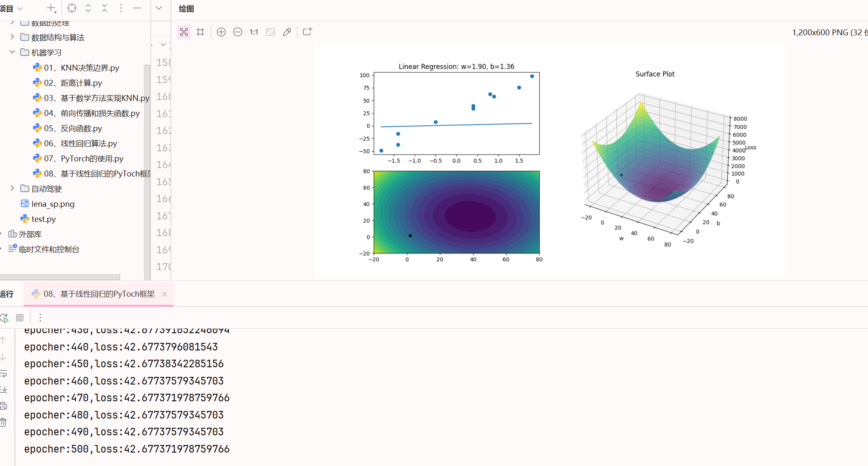Click the fit zoom to window icon
Image resolution: width=868 pixels, height=466 pixels.
[270, 32]
